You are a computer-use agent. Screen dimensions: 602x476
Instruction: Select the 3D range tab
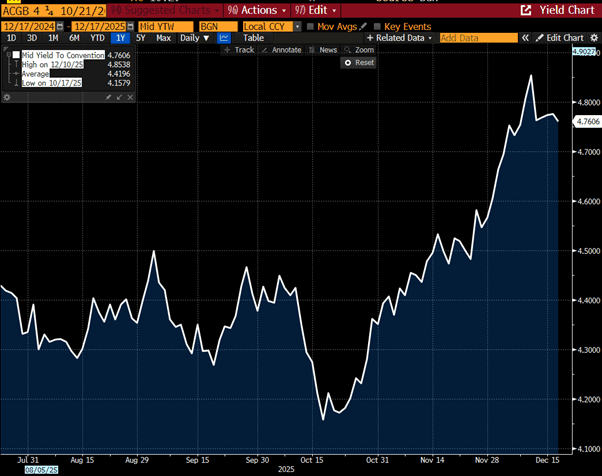point(32,38)
